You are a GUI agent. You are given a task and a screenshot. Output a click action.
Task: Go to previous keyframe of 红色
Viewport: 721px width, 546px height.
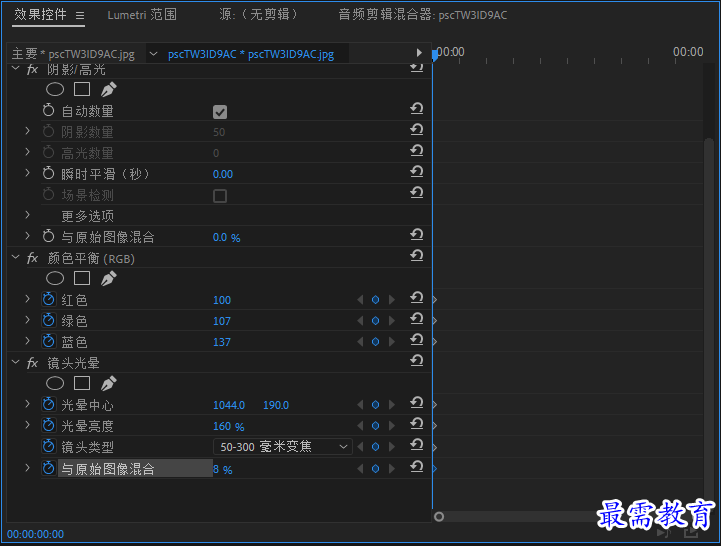(x=360, y=300)
